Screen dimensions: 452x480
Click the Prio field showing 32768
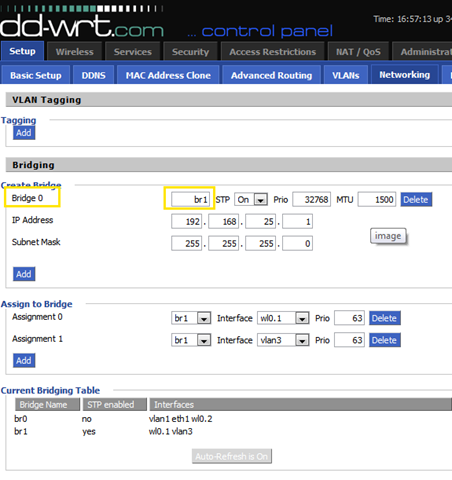click(x=312, y=200)
